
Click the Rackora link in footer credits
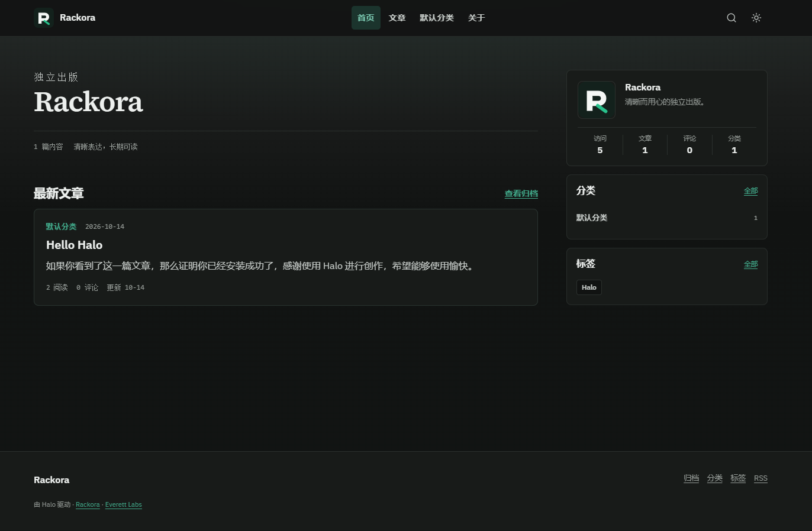(88, 505)
